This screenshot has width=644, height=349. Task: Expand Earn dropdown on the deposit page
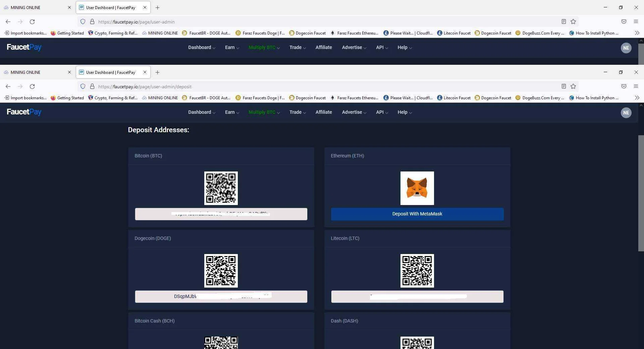[232, 112]
